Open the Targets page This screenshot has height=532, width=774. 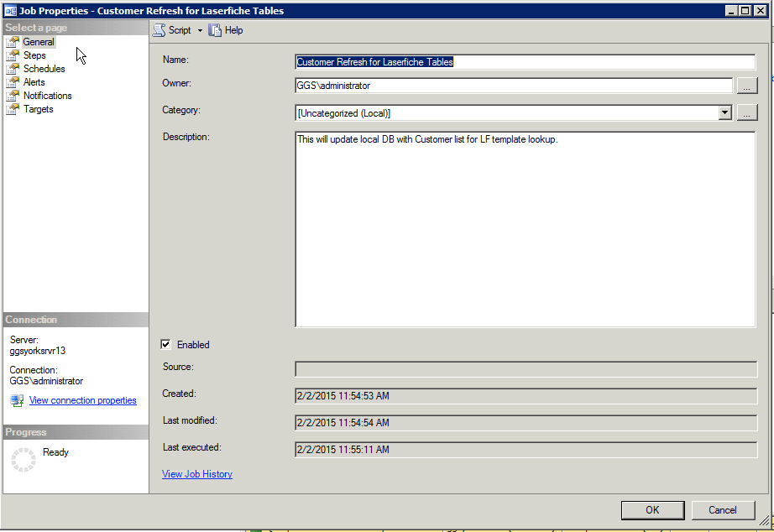coord(39,109)
